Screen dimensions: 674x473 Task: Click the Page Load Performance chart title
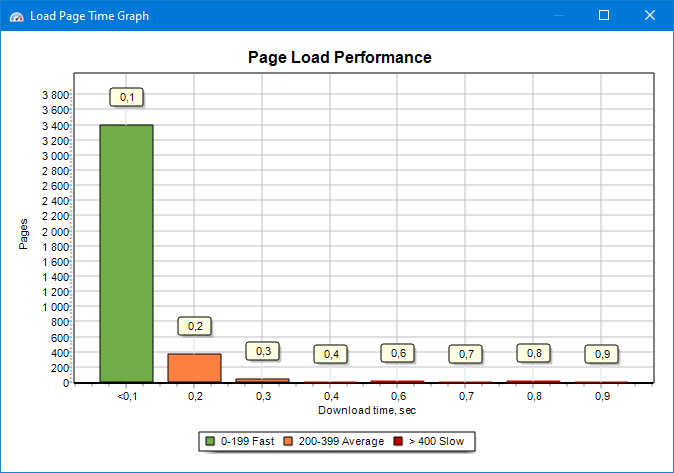(339, 58)
